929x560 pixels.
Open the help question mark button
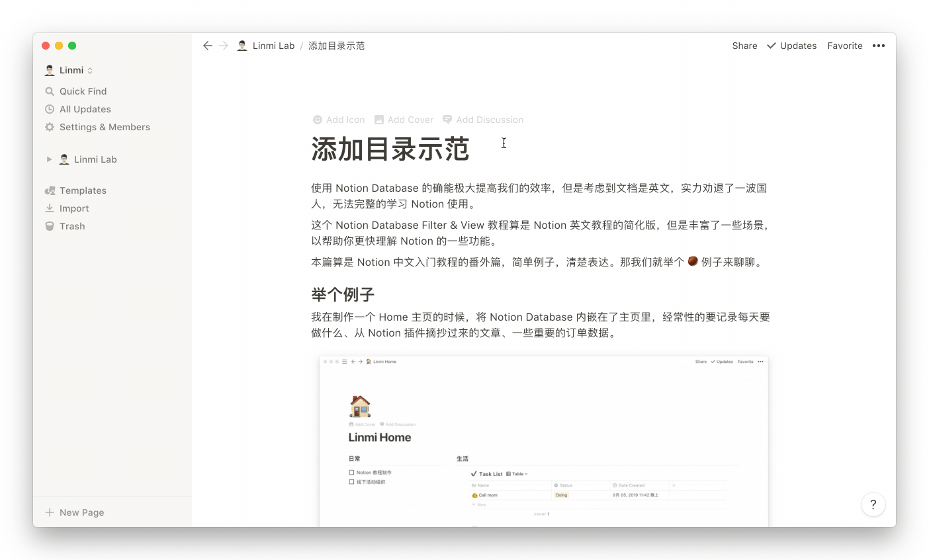pyautogui.click(x=873, y=504)
